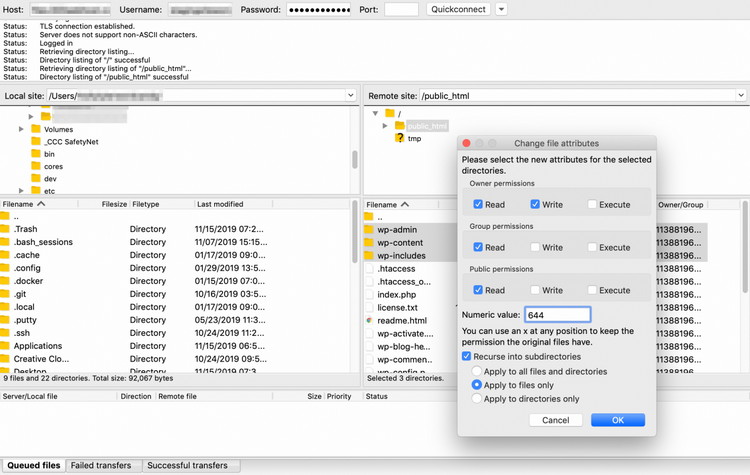Enable Owner permissions Execute checkbox
The height and width of the screenshot is (475, 750).
point(593,204)
